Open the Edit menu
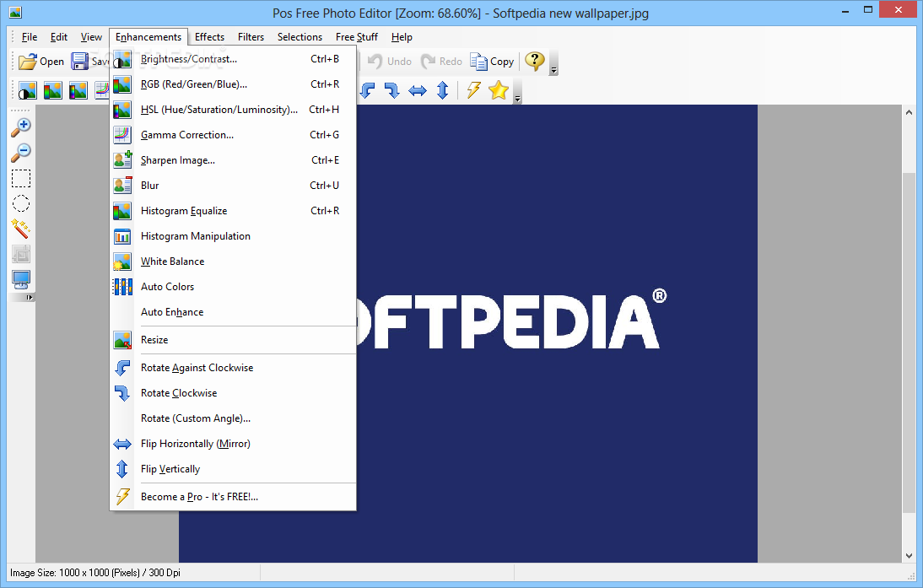923x588 pixels. coord(59,37)
